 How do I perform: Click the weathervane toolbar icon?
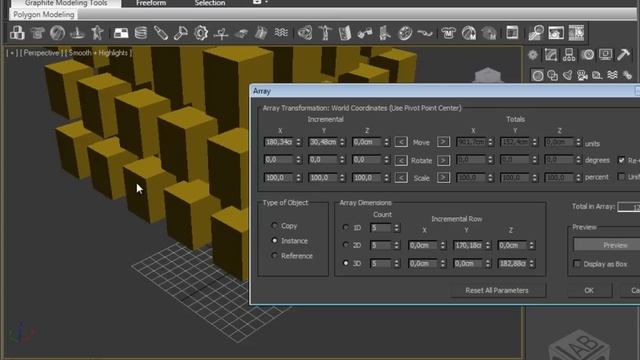(x=221, y=33)
